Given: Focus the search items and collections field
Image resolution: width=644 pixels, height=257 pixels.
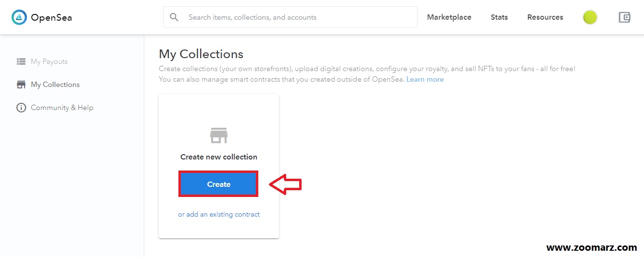Looking at the screenshot, I should click(x=290, y=17).
